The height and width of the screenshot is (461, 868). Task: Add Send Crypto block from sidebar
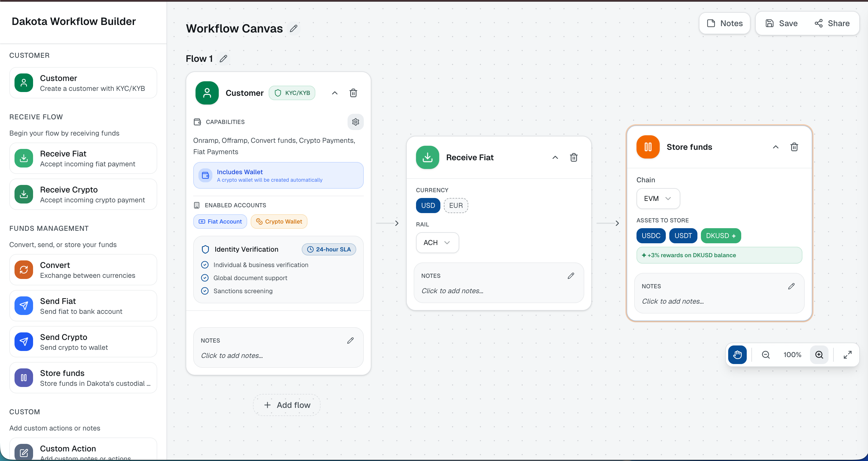[83, 342]
